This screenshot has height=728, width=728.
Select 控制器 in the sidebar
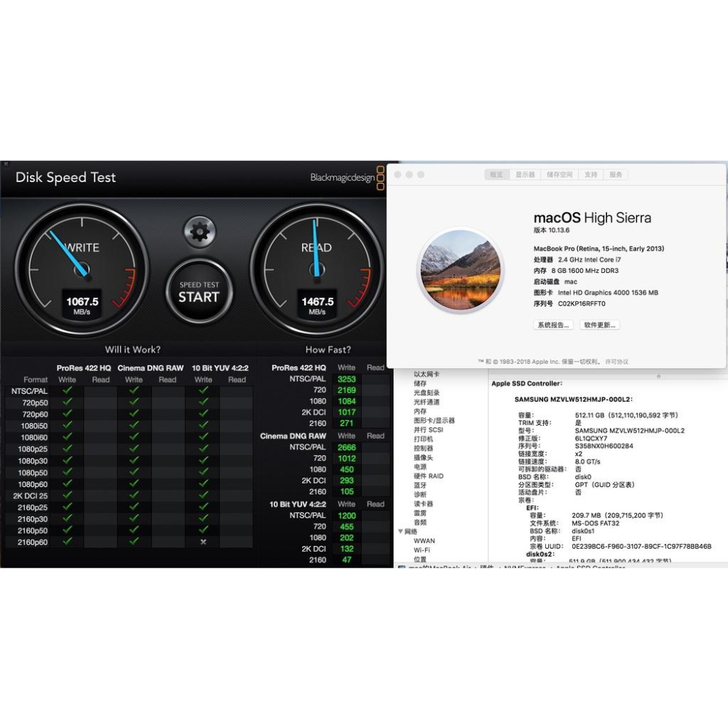pyautogui.click(x=423, y=448)
